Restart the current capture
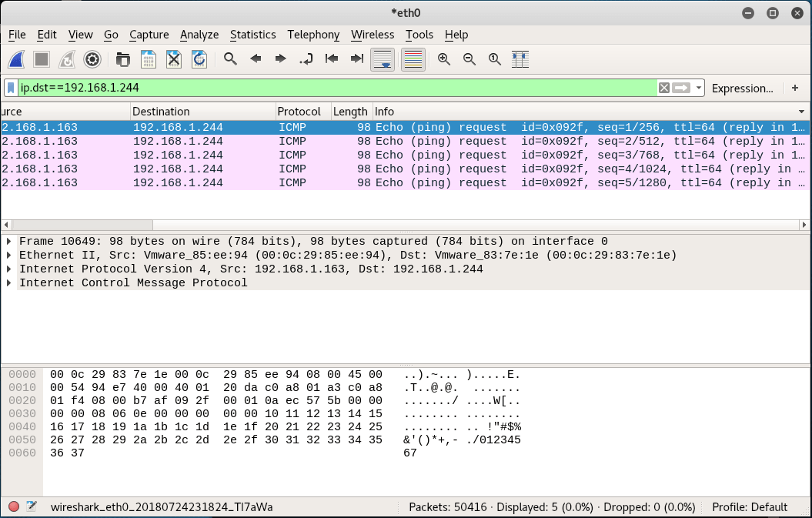This screenshot has height=518, width=812. [65, 59]
